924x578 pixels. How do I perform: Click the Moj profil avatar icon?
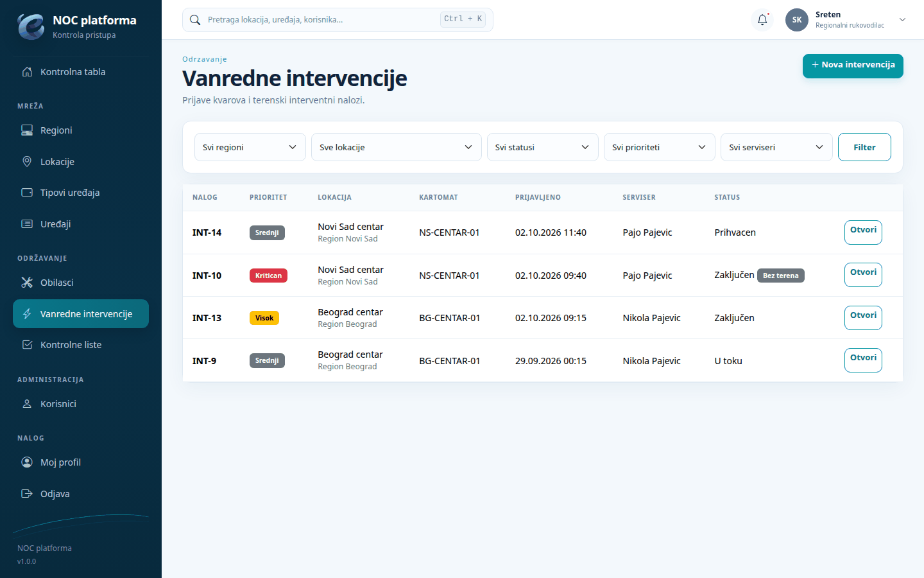point(27,462)
